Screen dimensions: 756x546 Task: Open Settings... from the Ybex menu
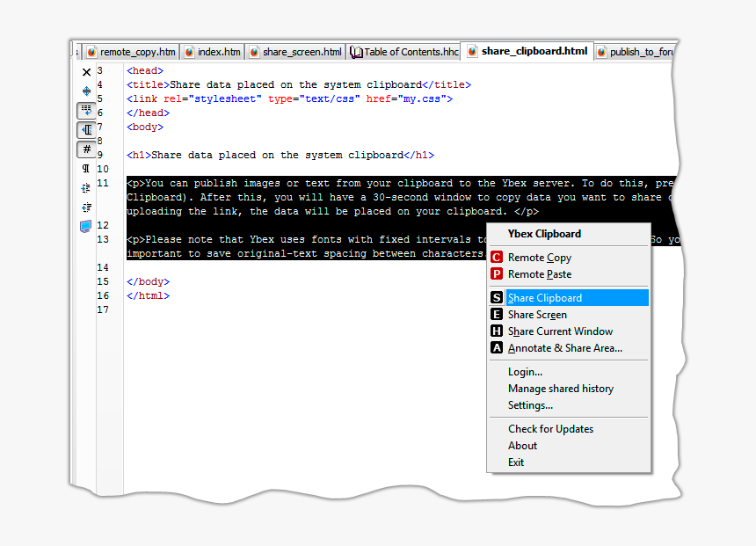click(530, 405)
